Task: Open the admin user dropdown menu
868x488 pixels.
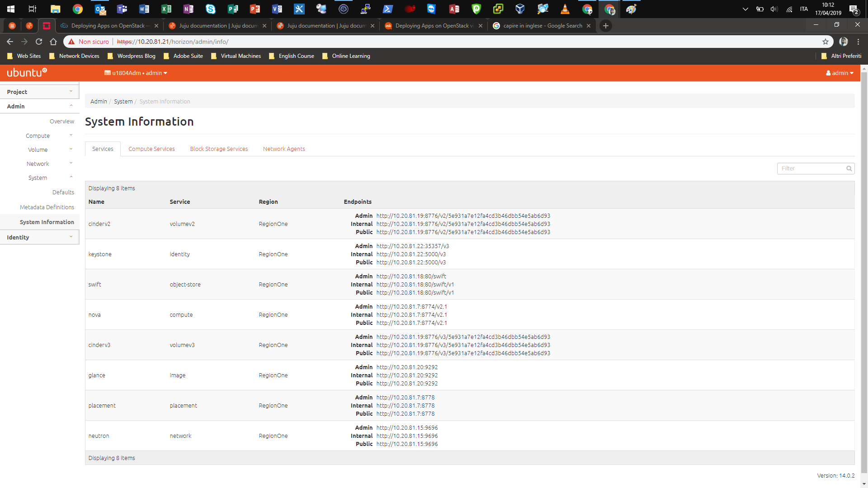Action: (840, 73)
